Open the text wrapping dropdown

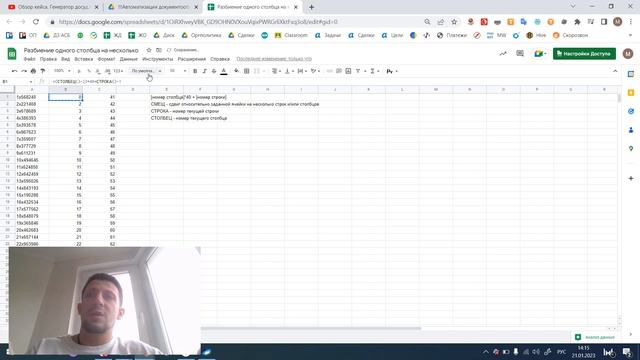click(302, 71)
